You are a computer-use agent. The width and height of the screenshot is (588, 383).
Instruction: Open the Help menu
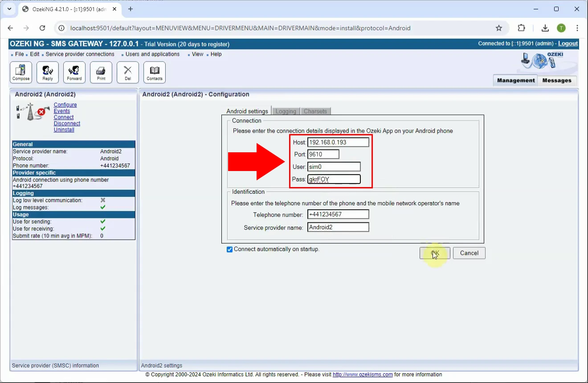[216, 54]
